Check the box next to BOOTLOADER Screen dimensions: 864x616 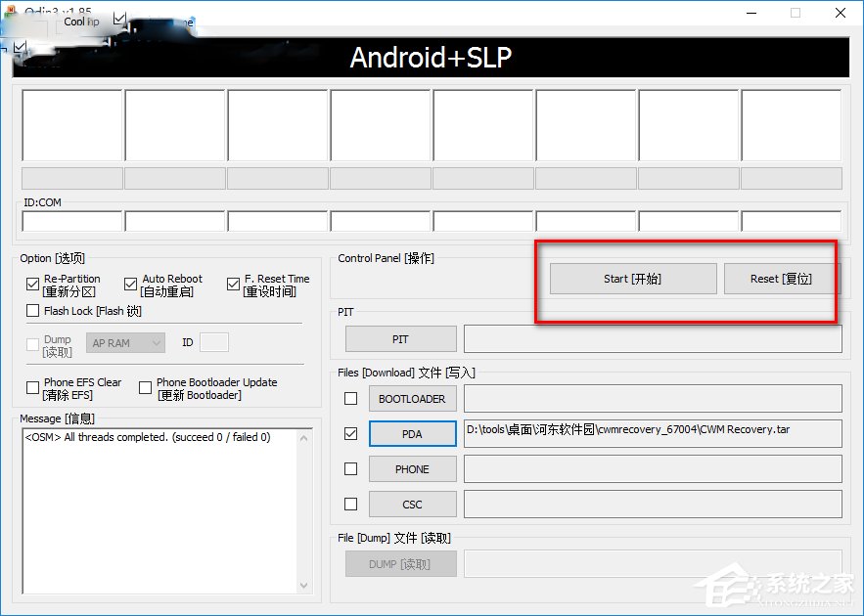tap(349, 398)
